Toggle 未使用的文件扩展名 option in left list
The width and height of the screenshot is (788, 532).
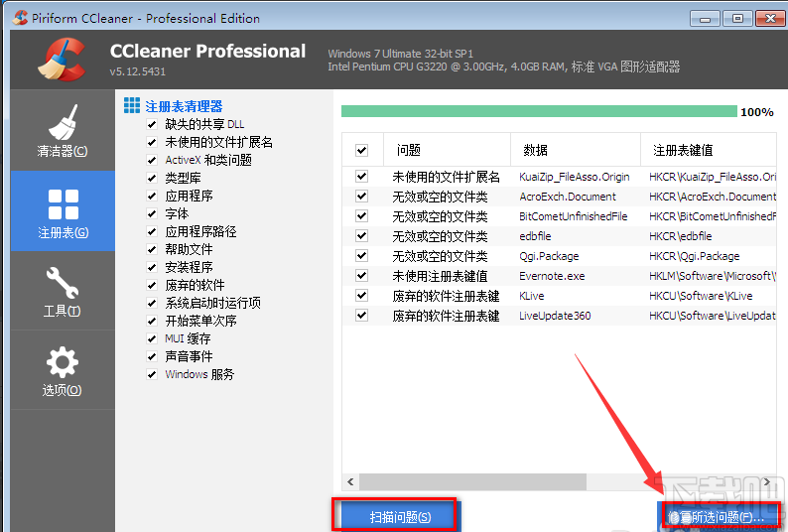tap(152, 142)
